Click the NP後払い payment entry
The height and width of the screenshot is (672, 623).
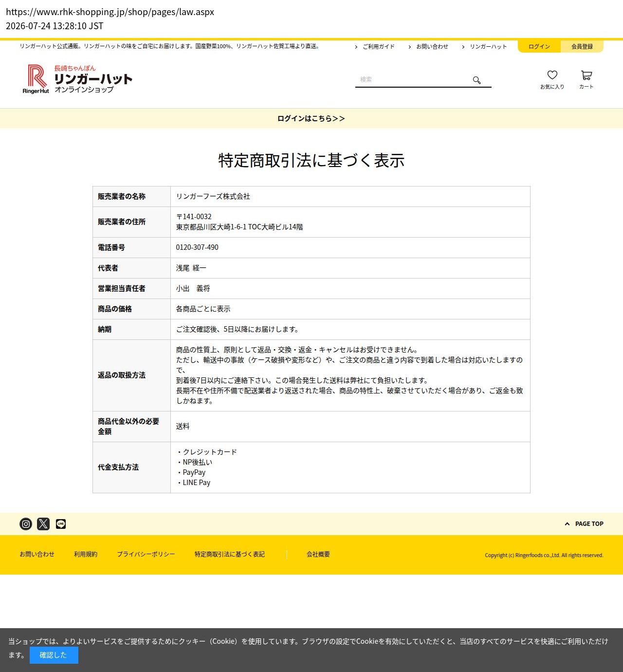pos(194,462)
